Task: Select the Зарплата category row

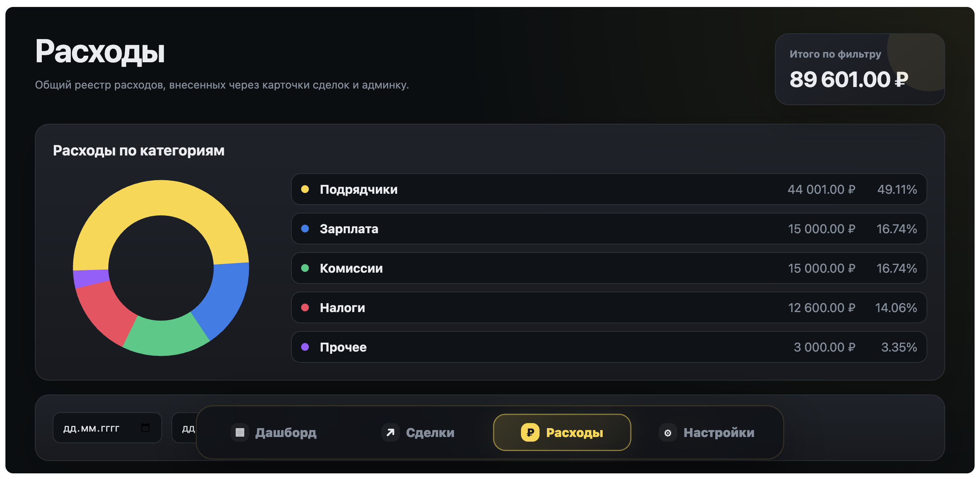Action: [609, 229]
